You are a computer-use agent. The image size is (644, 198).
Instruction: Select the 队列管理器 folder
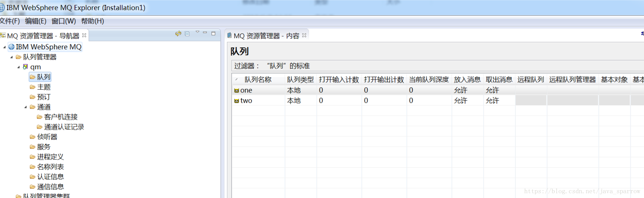pos(40,57)
